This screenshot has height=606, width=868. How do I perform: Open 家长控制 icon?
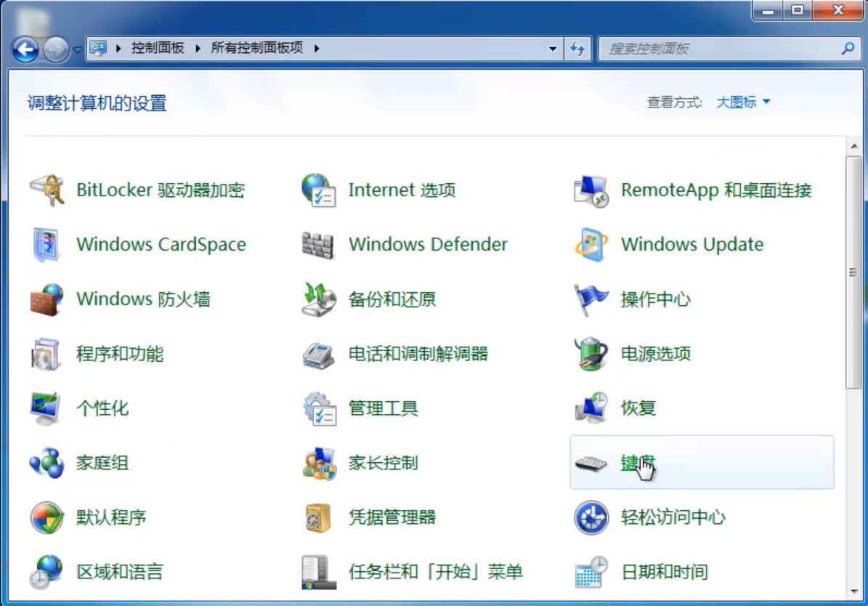point(318,463)
